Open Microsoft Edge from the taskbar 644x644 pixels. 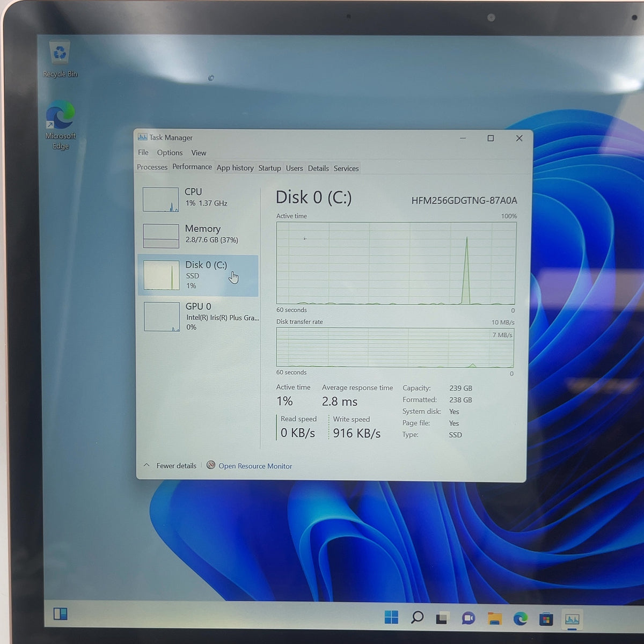520,619
